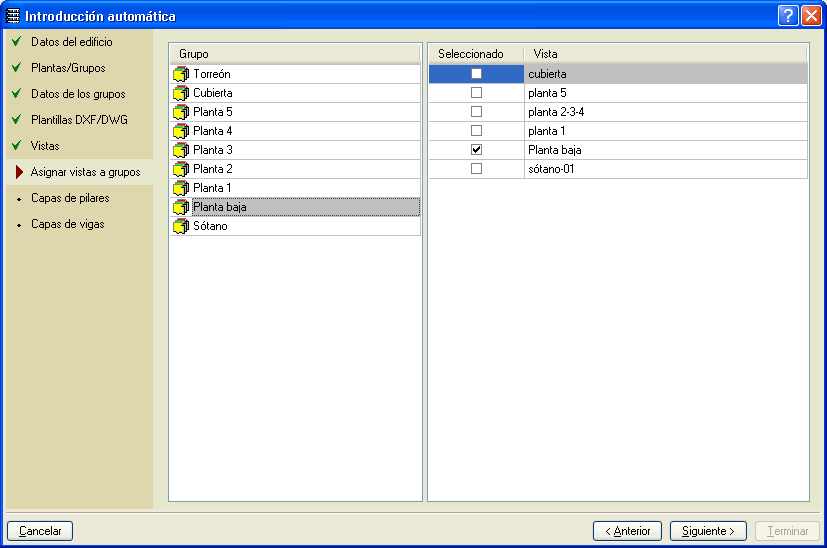Click the Planta 4 group icon

coord(180,131)
